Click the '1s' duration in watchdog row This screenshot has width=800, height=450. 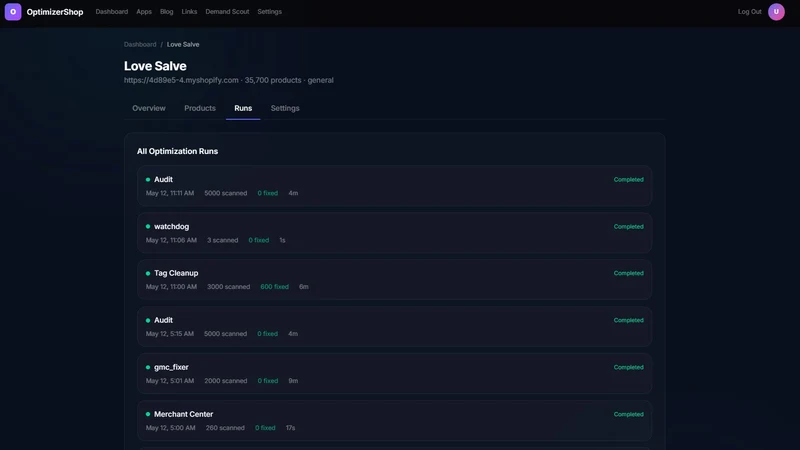point(282,240)
